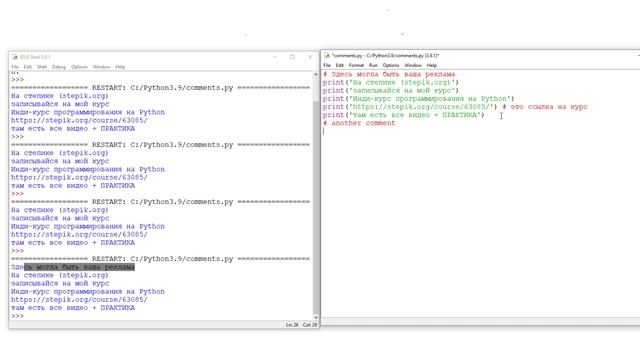The width and height of the screenshot is (640, 360).
Task: Click the shell vertical scrollbar thumb
Action: click(316, 206)
